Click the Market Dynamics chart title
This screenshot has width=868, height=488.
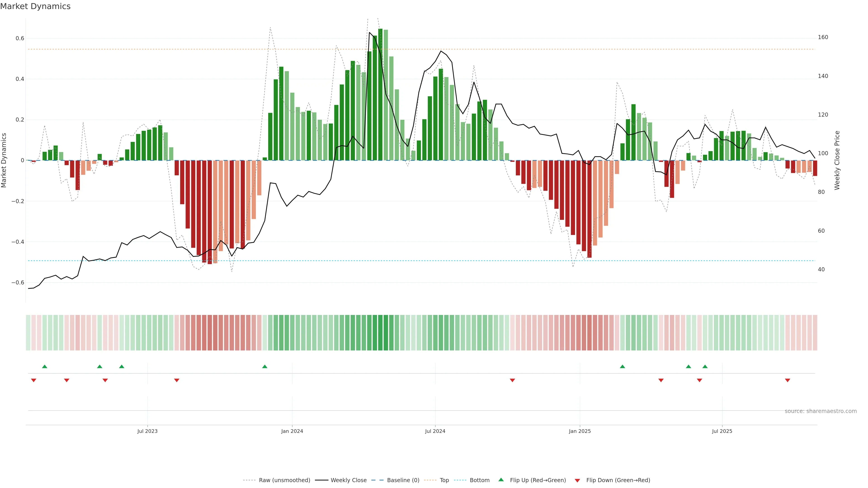(35, 6)
